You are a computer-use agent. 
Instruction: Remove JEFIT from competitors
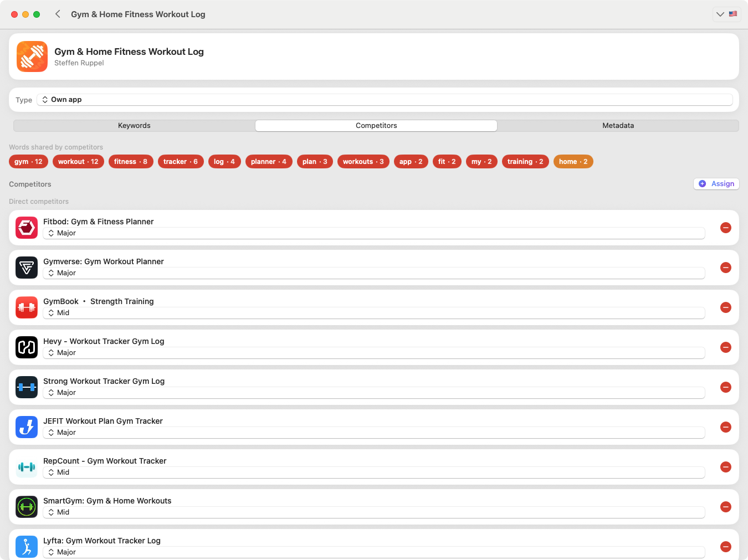click(x=726, y=427)
